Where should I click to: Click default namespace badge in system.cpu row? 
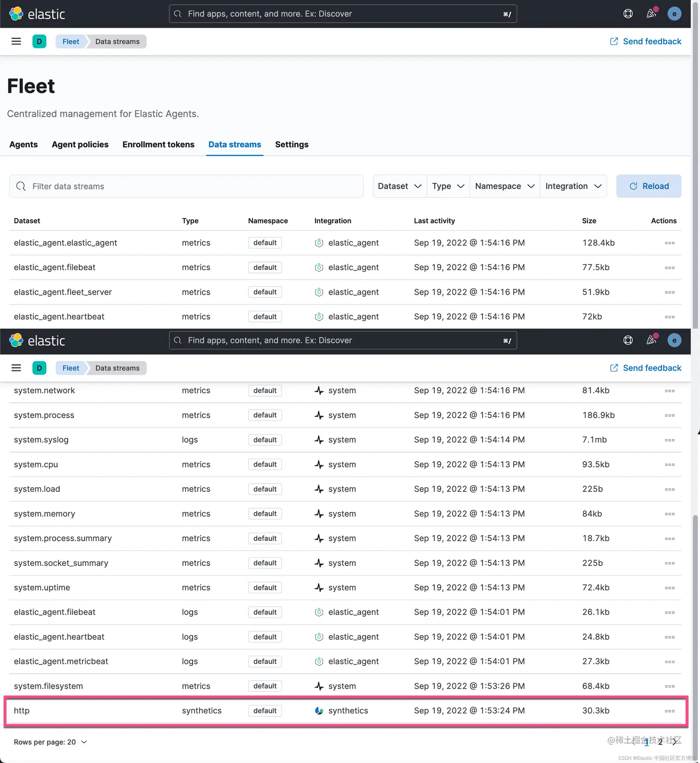pos(265,465)
